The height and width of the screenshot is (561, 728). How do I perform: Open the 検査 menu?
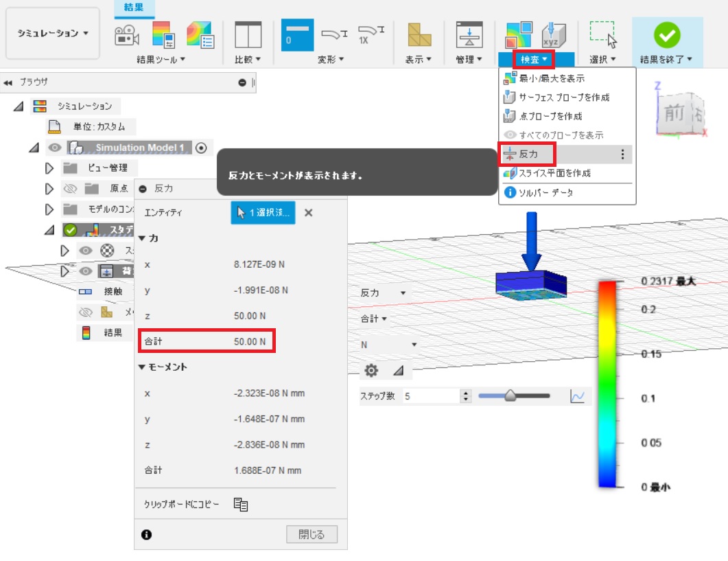[534, 60]
